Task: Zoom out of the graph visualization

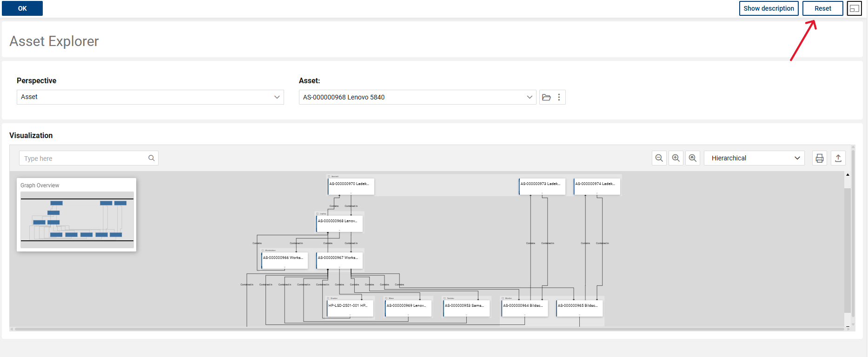Action: point(659,158)
